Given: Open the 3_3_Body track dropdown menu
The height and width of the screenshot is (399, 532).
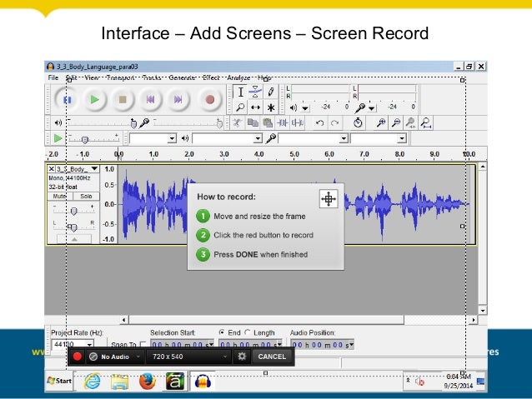Looking at the screenshot, I should tap(94, 168).
